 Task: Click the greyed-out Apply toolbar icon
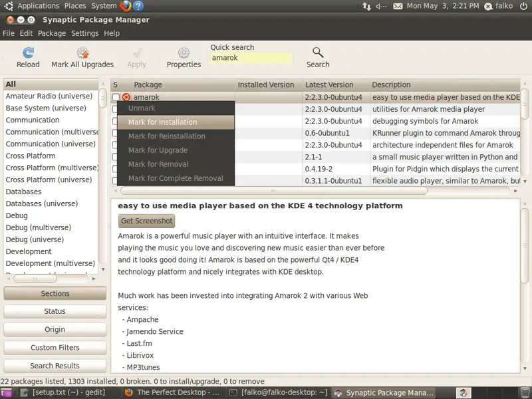click(137, 53)
